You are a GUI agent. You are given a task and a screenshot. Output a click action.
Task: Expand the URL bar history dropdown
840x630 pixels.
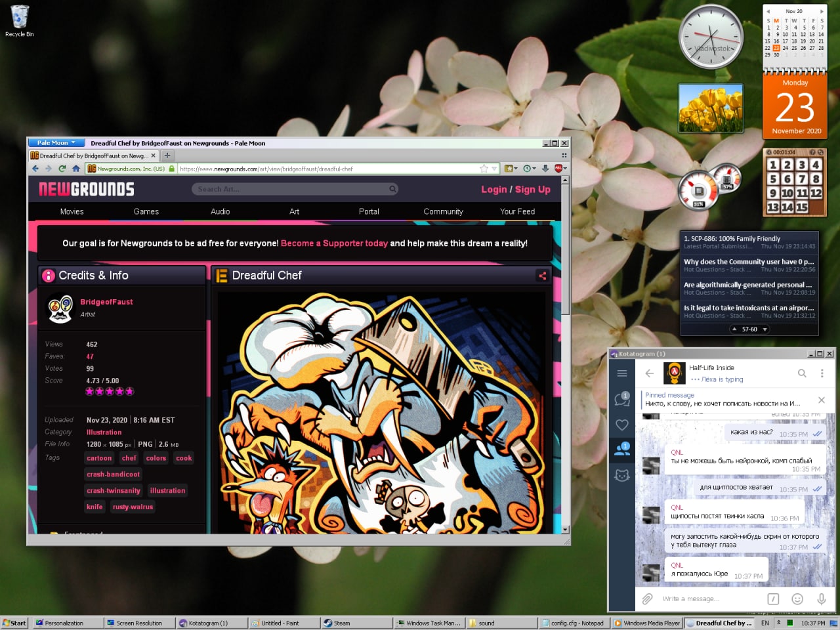(x=494, y=169)
